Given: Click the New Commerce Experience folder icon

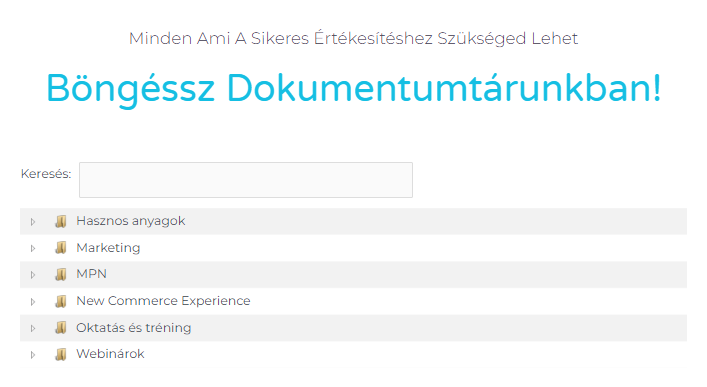Looking at the screenshot, I should [61, 301].
